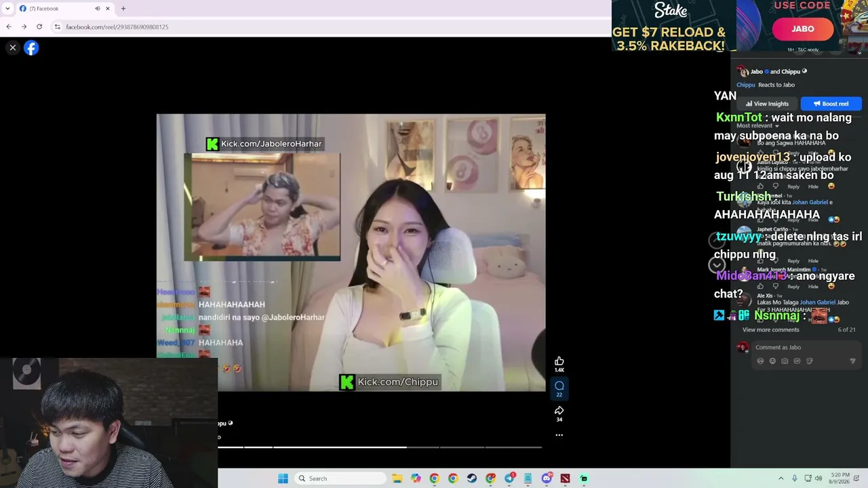Add a GIF to the comment

pos(797,361)
